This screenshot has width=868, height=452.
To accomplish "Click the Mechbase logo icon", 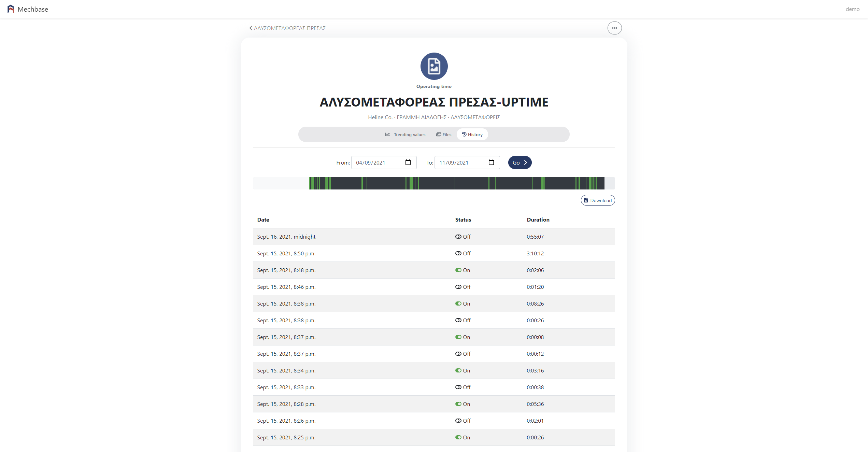I will (x=11, y=9).
